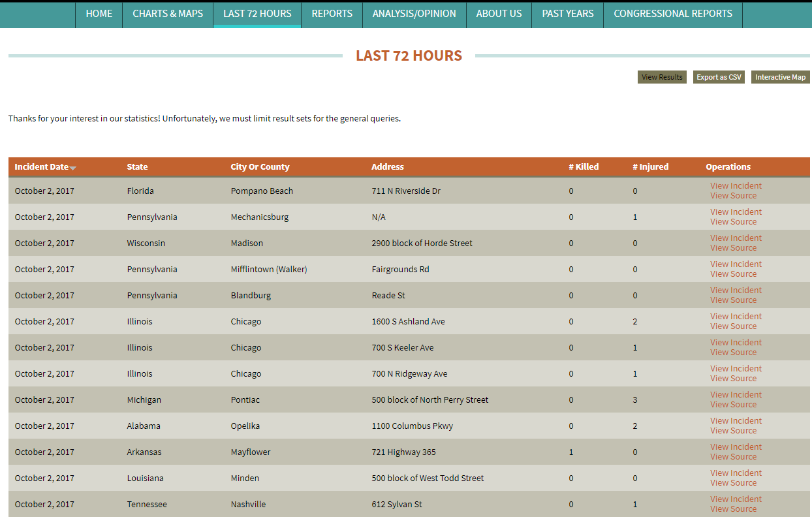812x517 pixels.
Task: Go to Charts & Maps tab
Action: pyautogui.click(x=168, y=14)
